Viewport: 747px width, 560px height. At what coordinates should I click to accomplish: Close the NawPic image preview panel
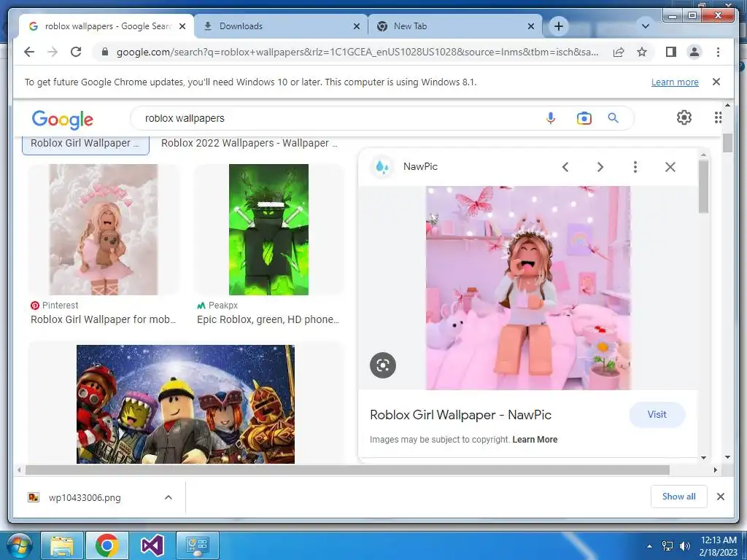click(670, 167)
